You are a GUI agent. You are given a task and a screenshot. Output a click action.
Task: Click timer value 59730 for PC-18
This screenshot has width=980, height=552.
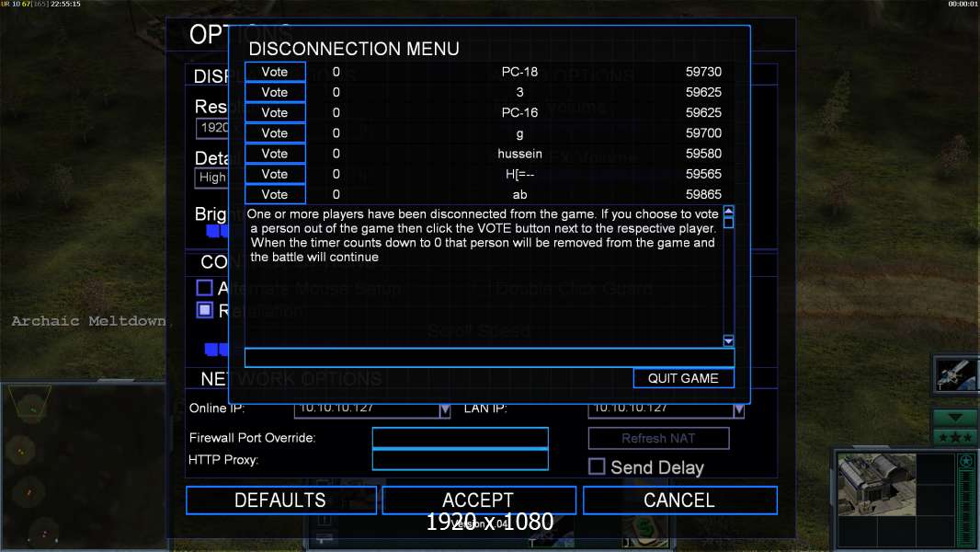pos(704,72)
